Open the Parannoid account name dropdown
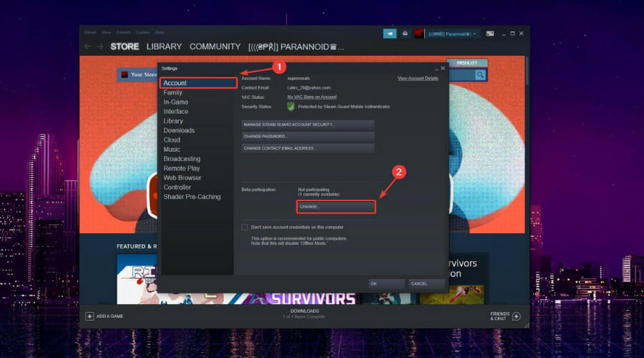Screen dimensions: 644x358 click(452, 34)
